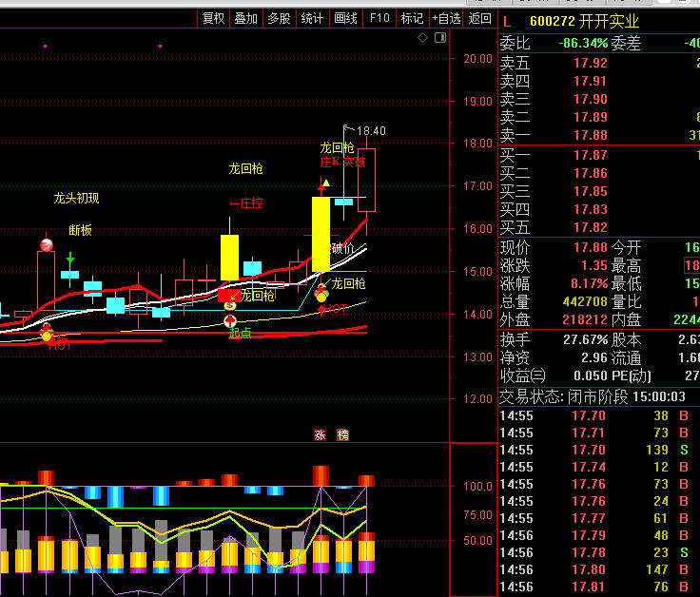
Task: Select the 多股 multi-stock view
Action: click(278, 18)
